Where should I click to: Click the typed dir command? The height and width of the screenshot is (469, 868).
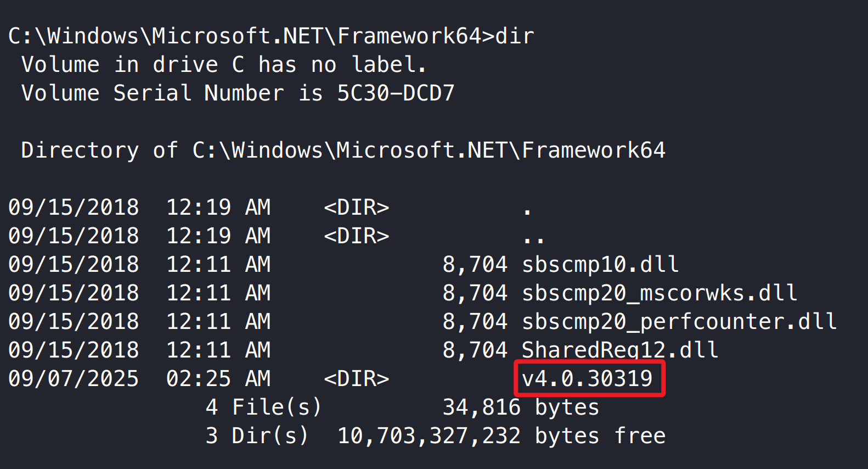pos(514,36)
